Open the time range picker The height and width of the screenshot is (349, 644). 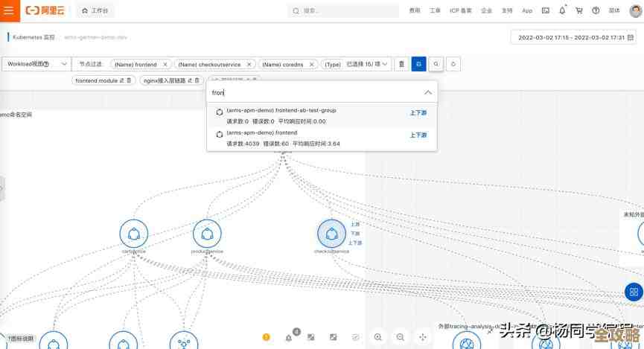pyautogui.click(x=574, y=37)
